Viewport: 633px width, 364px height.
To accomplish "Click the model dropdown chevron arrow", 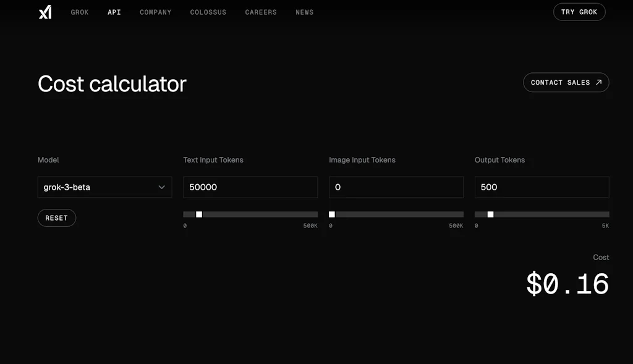I will (x=162, y=187).
